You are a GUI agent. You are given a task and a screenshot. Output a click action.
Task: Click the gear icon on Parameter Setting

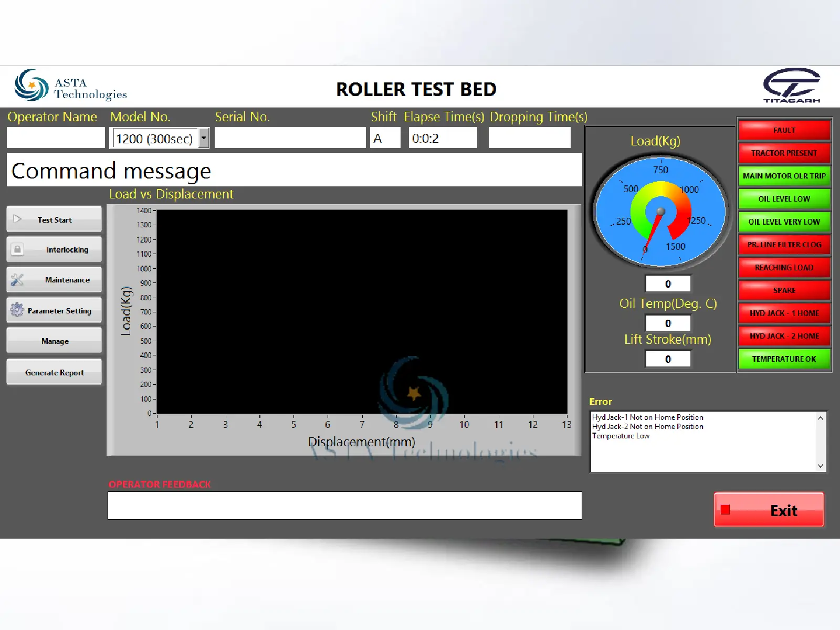pyautogui.click(x=17, y=310)
